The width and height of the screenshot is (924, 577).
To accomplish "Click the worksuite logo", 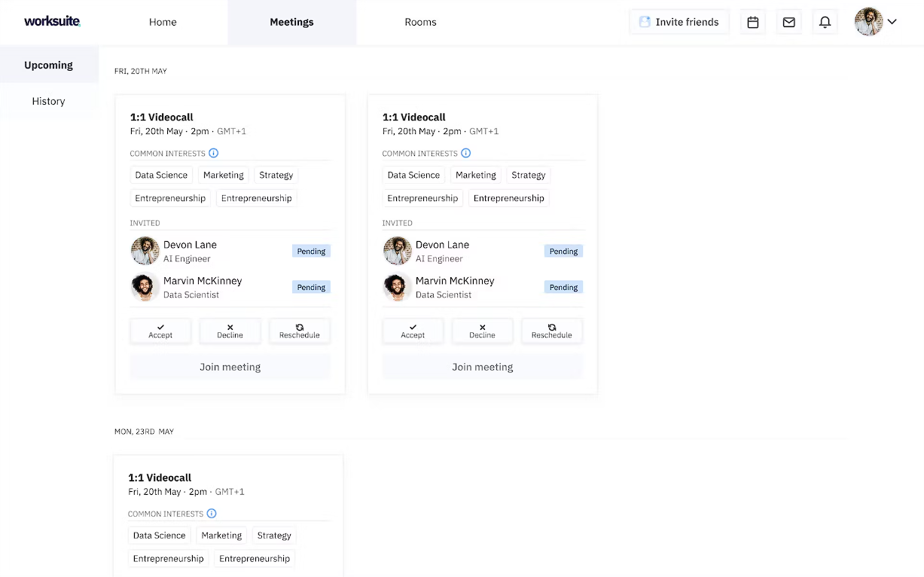I will point(52,22).
